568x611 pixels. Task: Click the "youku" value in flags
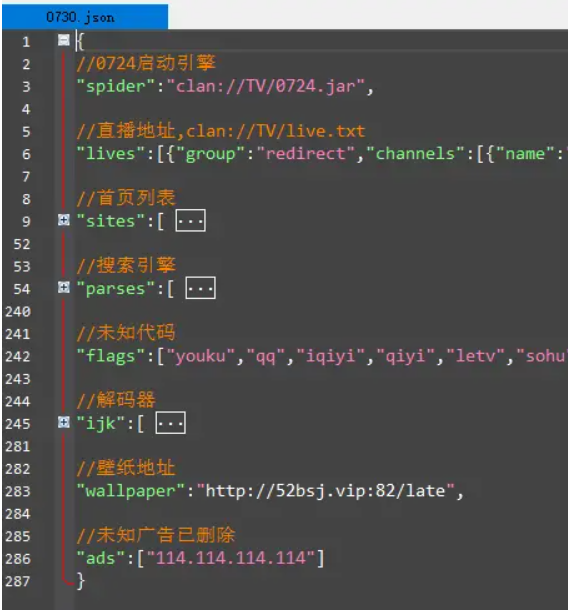(200, 356)
